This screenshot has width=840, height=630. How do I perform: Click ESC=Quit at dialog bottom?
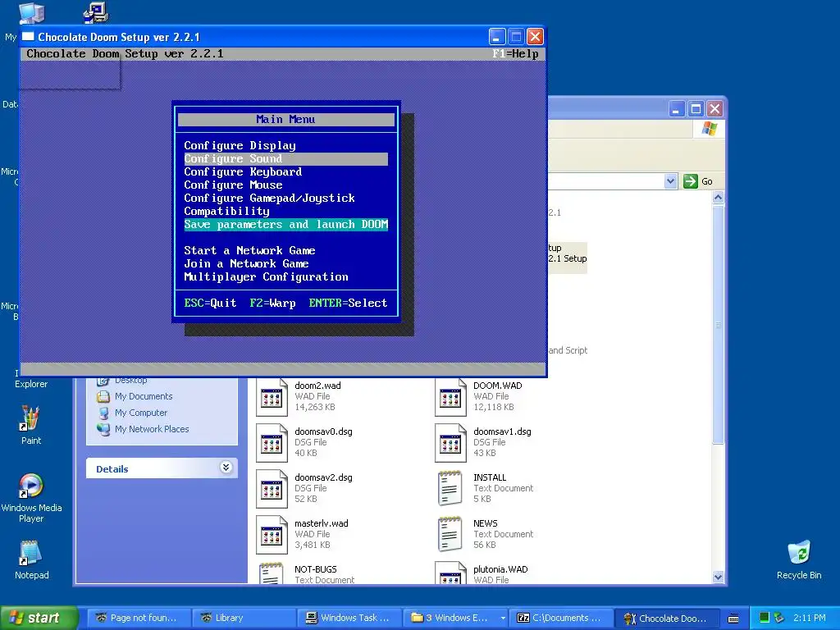tap(210, 303)
